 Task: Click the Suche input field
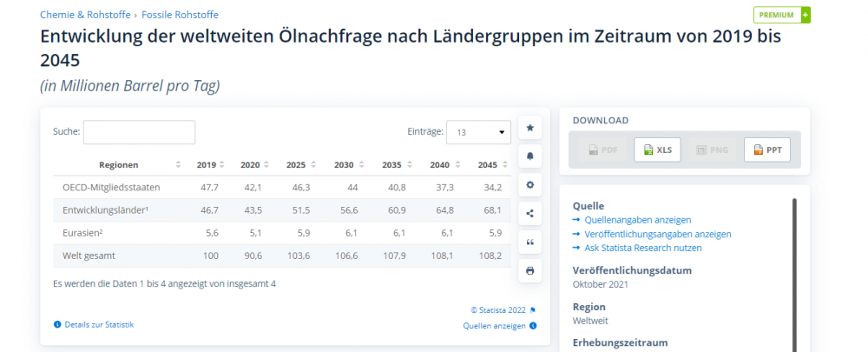click(x=139, y=132)
